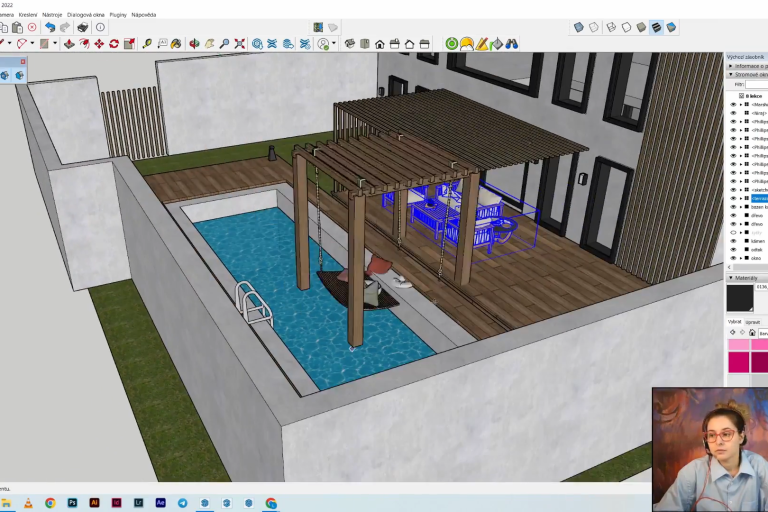Select the Push/Pull tool

(69, 44)
